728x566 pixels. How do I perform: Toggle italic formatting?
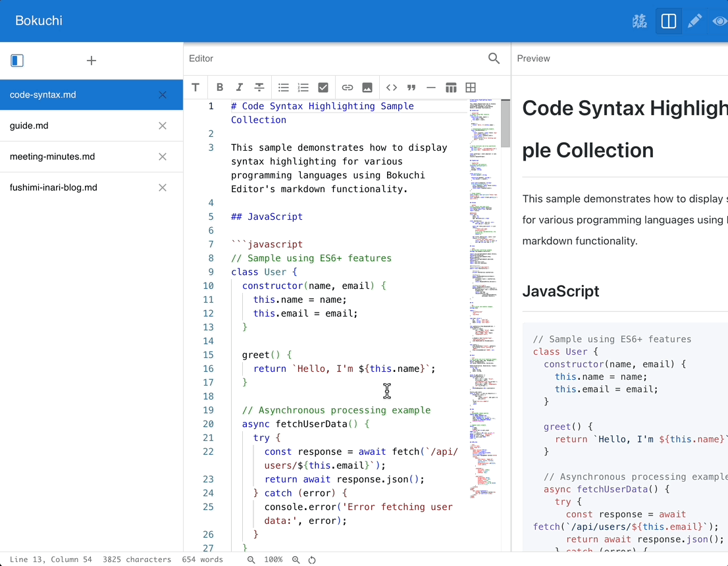tap(240, 88)
